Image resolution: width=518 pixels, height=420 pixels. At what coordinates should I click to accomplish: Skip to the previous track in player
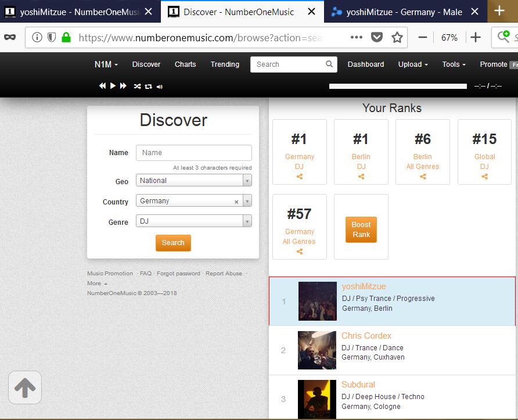[x=102, y=86]
